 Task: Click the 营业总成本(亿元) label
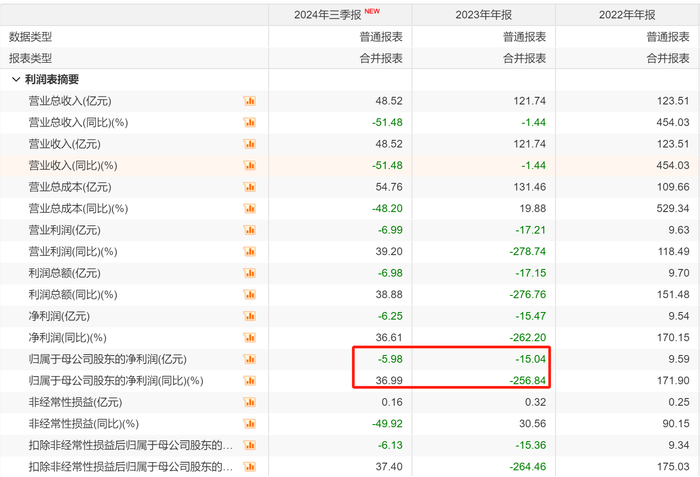tap(70, 187)
